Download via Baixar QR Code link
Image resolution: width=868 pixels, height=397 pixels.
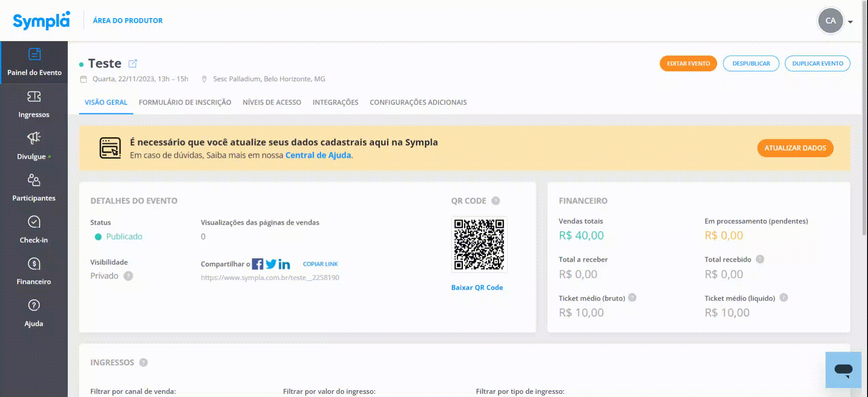pos(477,288)
